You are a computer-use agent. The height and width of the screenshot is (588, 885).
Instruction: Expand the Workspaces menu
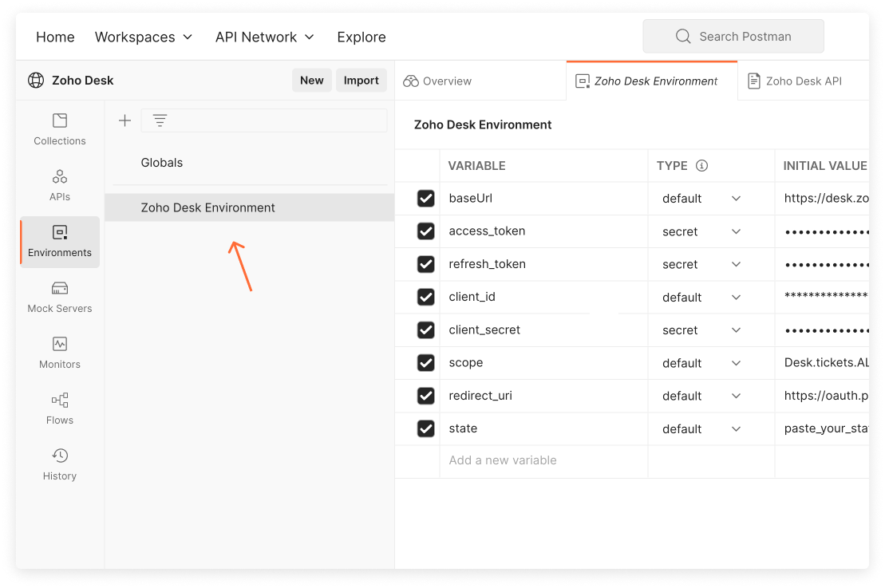pyautogui.click(x=144, y=37)
